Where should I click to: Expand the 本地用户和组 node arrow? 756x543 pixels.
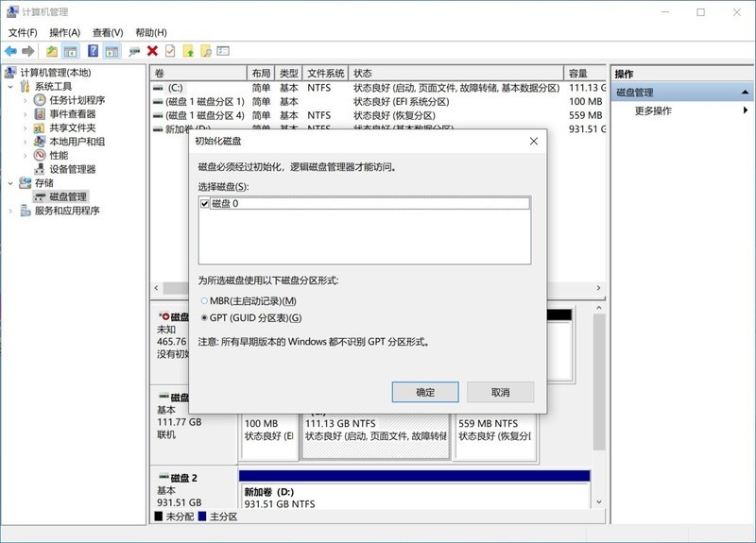[26, 142]
